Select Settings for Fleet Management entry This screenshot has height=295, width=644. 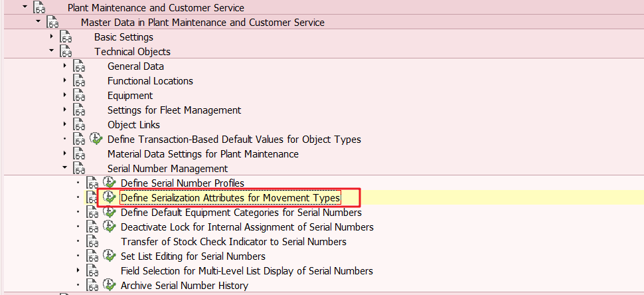174,110
